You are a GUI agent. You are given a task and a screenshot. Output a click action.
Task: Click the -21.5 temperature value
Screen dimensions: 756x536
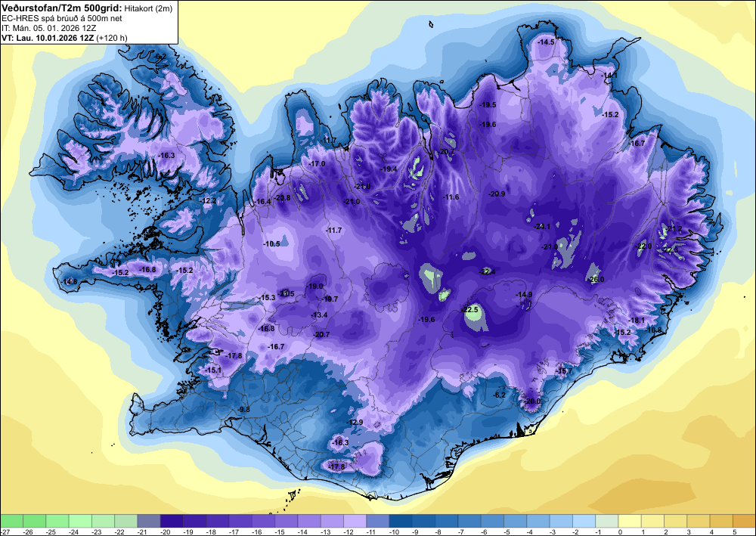point(286,293)
